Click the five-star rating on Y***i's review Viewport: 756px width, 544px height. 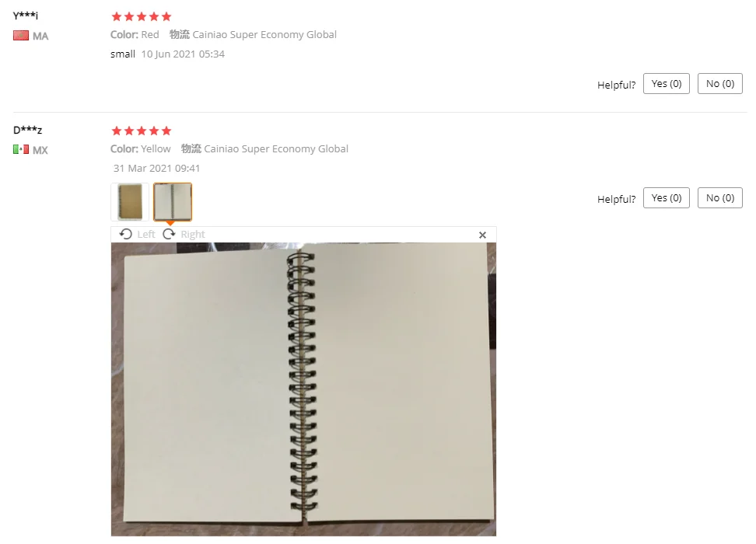point(142,17)
